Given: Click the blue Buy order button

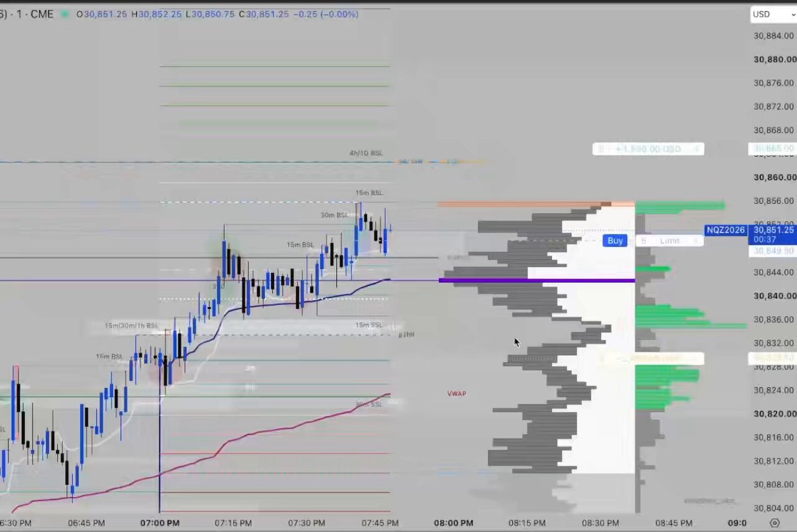Looking at the screenshot, I should [615, 240].
